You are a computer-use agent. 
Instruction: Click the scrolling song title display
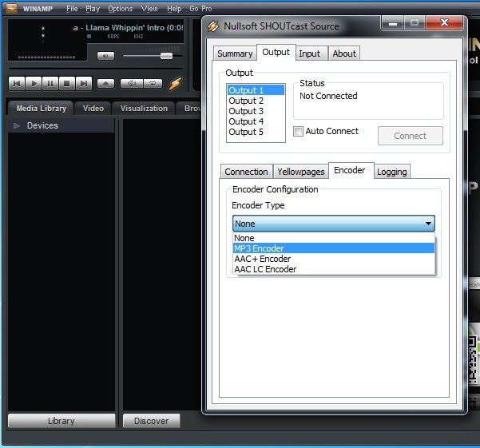(x=128, y=28)
